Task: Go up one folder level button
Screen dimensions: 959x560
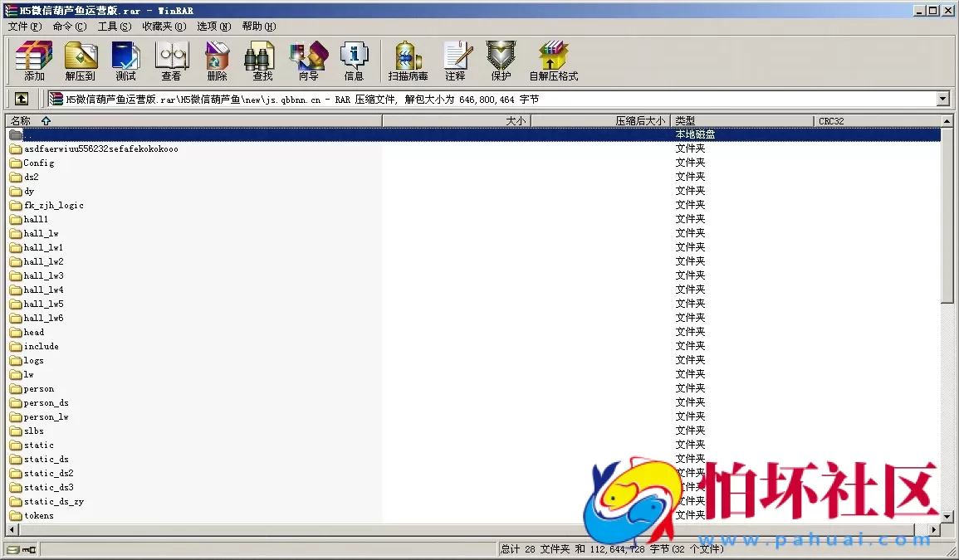Action: pyautogui.click(x=22, y=100)
